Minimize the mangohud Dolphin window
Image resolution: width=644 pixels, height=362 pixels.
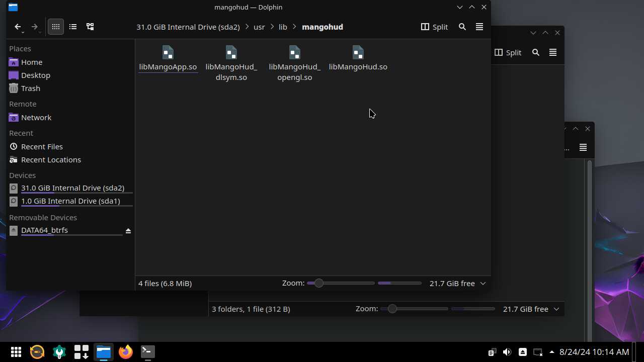459,7
